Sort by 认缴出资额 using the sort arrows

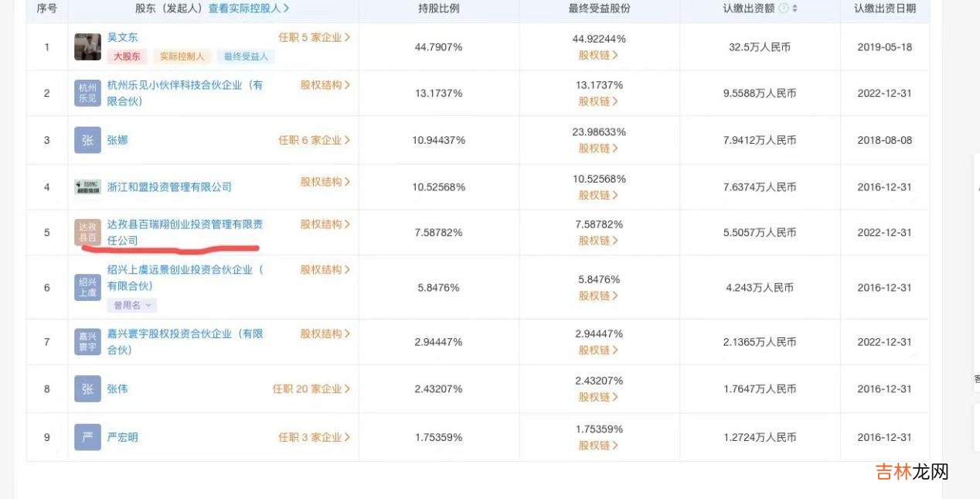795,9
